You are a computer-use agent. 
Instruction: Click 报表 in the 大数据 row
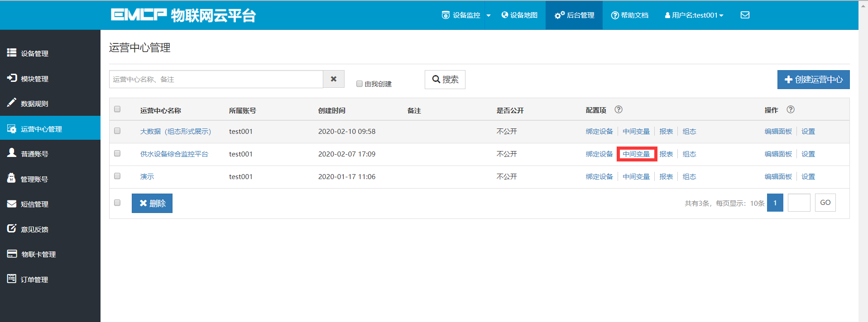[666, 131]
